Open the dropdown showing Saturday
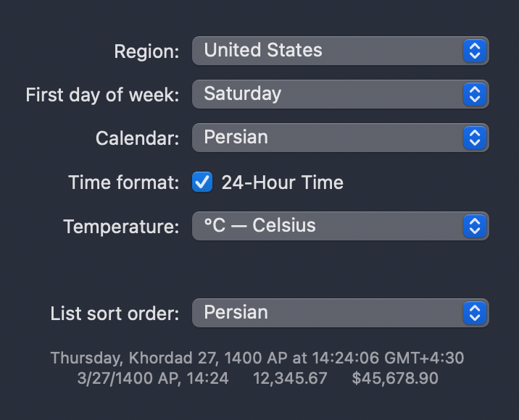The width and height of the screenshot is (519, 420). pyautogui.click(x=326, y=94)
